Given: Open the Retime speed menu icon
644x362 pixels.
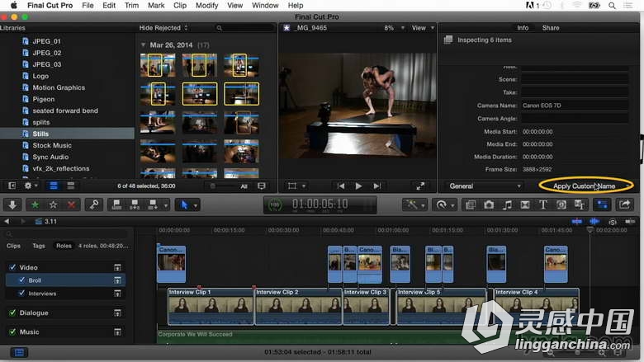Looking at the screenshot, I should (x=445, y=205).
